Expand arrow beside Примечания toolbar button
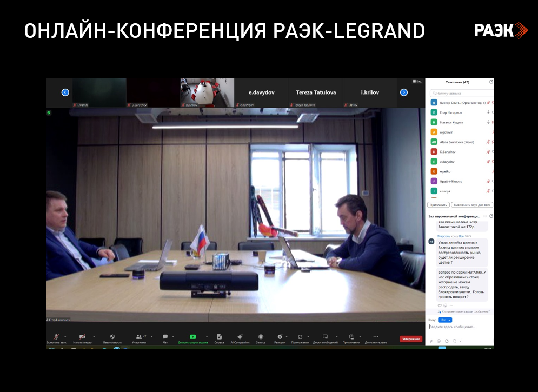This screenshot has width=538, height=392. pyautogui.click(x=360, y=337)
